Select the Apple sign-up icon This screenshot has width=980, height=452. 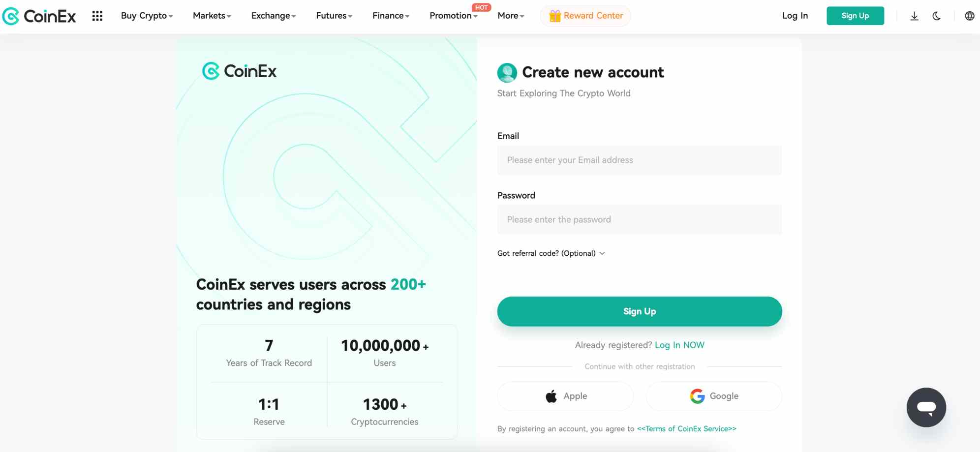coord(551,396)
